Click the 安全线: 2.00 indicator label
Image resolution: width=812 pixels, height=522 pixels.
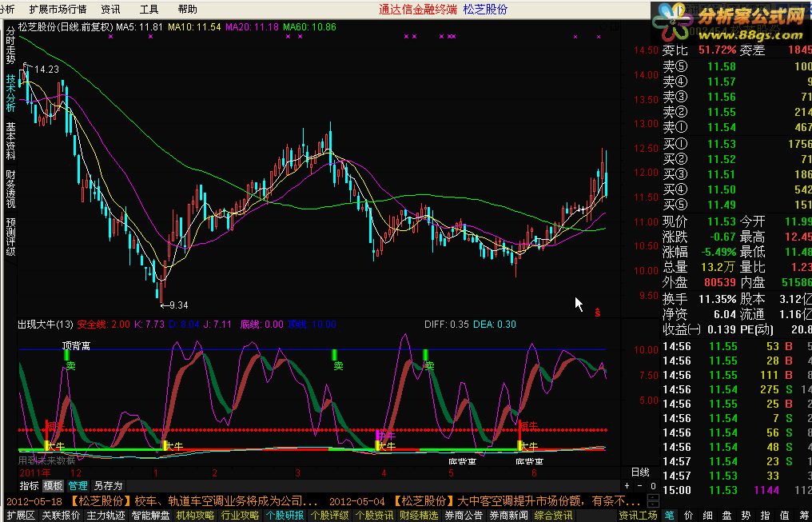click(104, 325)
